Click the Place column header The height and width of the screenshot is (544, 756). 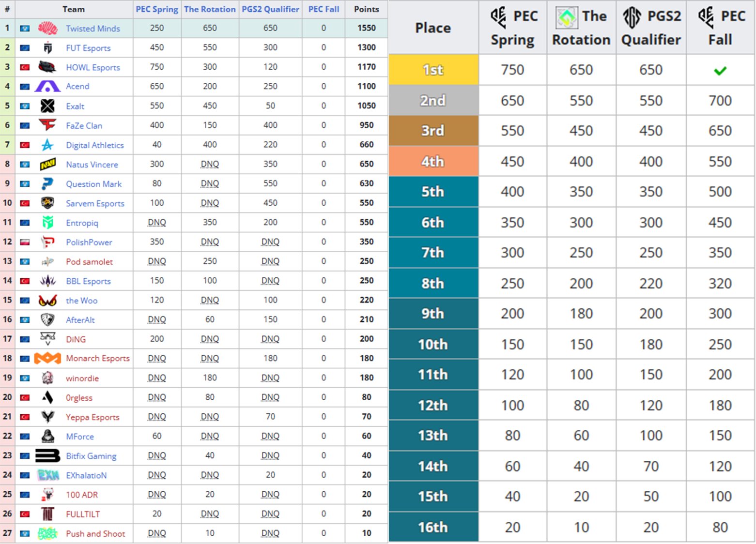pyautogui.click(x=433, y=28)
